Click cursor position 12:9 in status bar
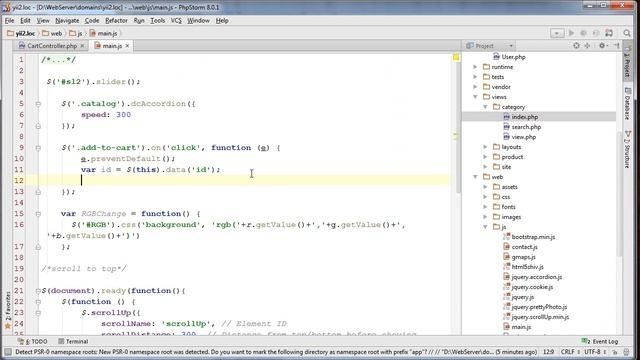This screenshot has height=360, width=640. (549, 352)
